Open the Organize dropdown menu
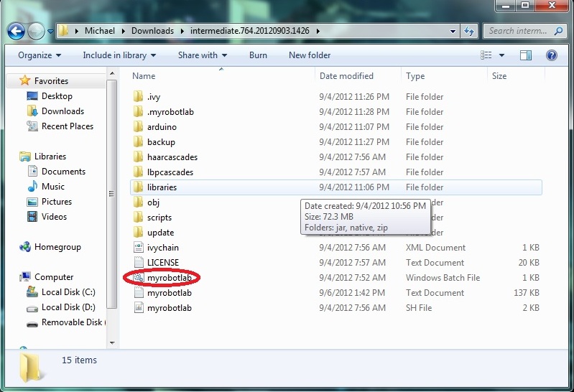574x392 pixels. point(40,55)
